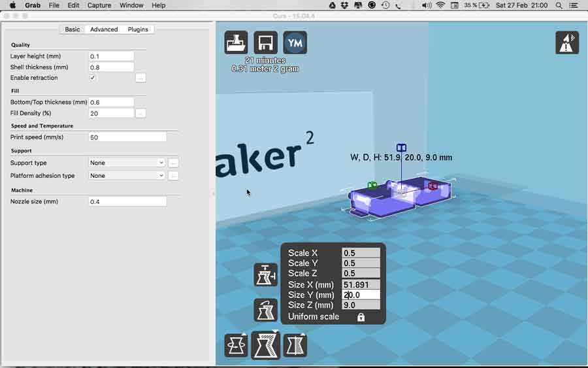Viewport: 588px width, 368px height.
Task: Click the purple 3D model on platform
Action: [x=399, y=197]
